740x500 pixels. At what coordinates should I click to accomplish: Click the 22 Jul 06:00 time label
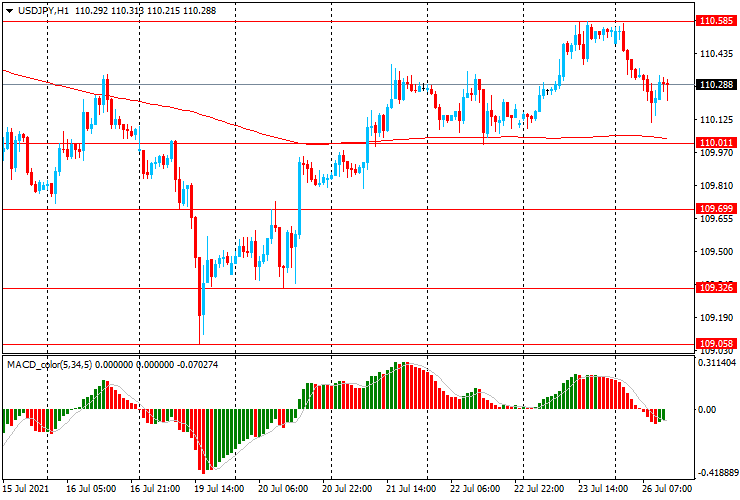475,488
